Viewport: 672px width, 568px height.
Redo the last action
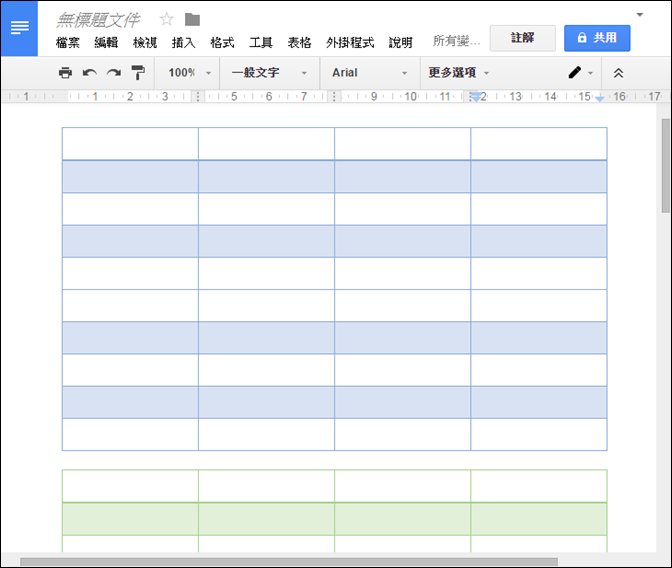[114, 73]
